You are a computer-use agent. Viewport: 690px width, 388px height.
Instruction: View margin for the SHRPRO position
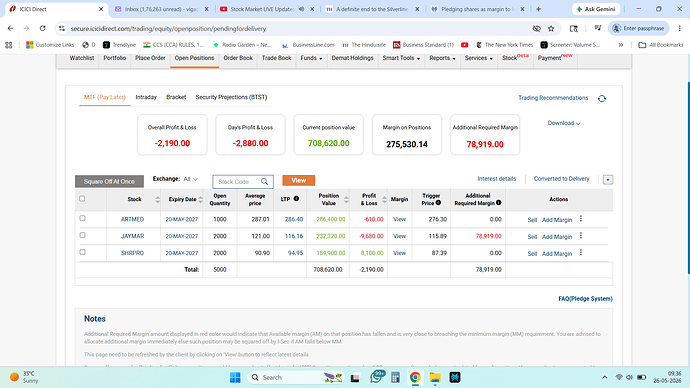click(399, 253)
